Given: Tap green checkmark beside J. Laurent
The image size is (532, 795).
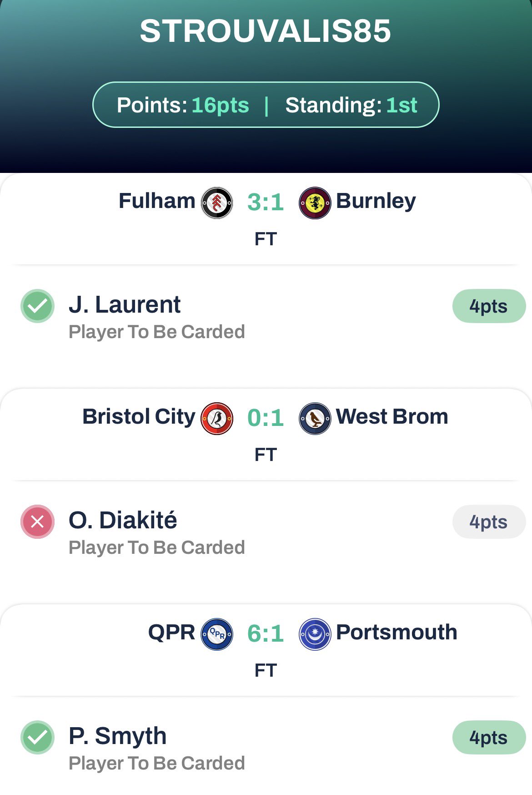Looking at the screenshot, I should coord(37,306).
